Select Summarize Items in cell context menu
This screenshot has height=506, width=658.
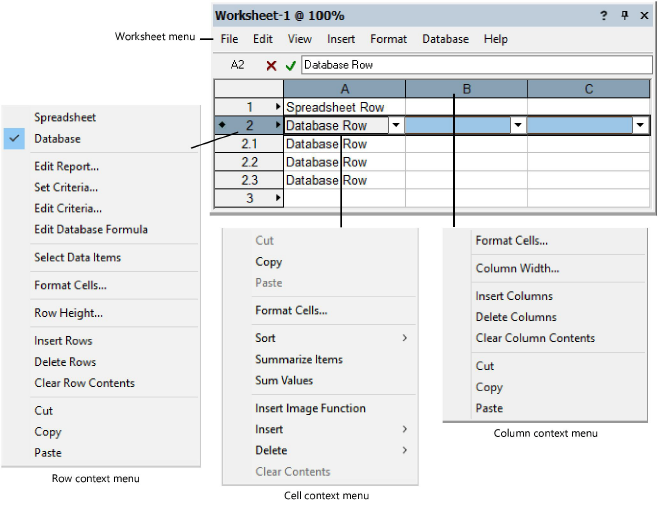(x=298, y=359)
